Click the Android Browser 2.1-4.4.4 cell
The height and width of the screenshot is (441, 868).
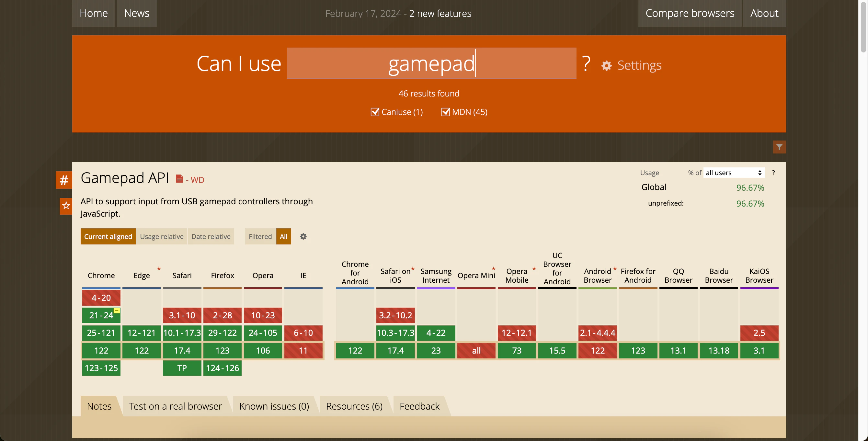(x=598, y=333)
